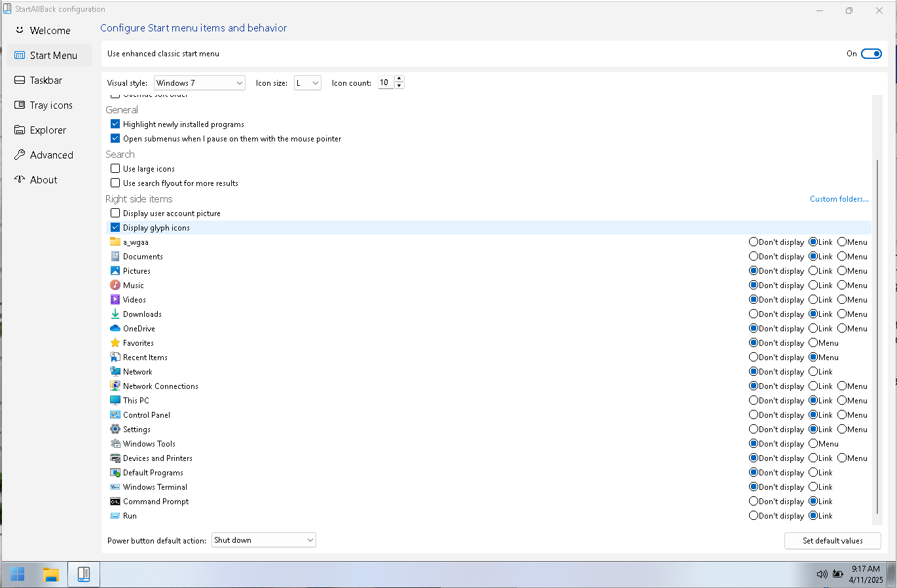Screen dimensions: 897x588
Task: Set OneDrive to Link
Action: tap(813, 328)
